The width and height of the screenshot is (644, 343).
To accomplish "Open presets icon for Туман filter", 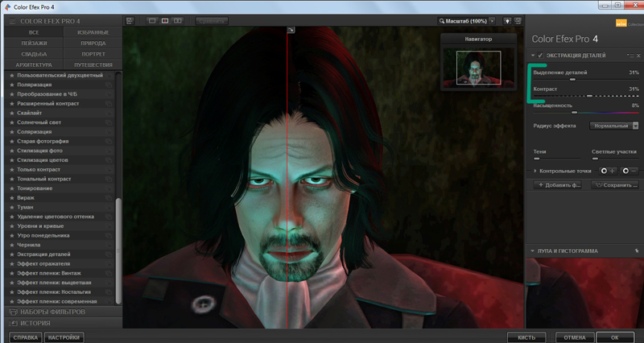I will (x=109, y=208).
